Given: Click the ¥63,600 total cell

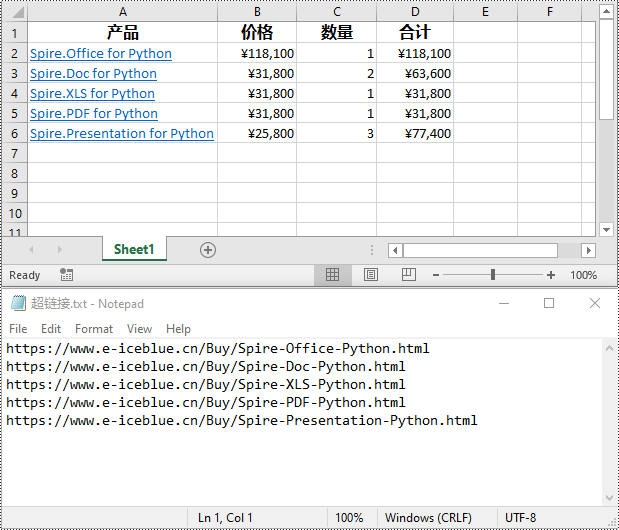Looking at the screenshot, I should point(415,73).
